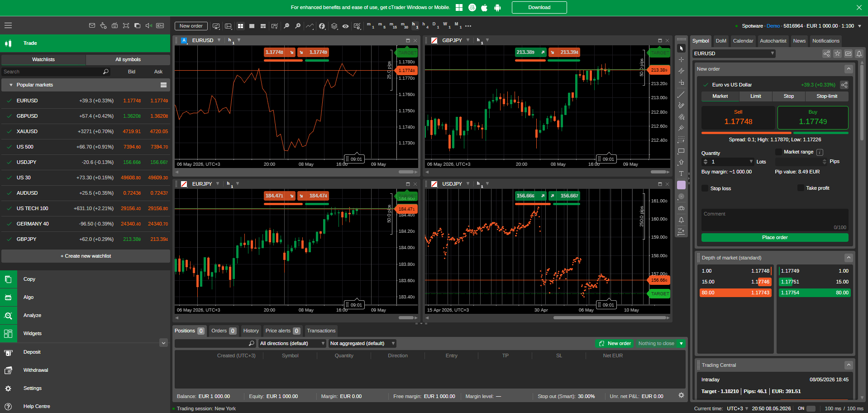
Task: Click the toolbar New order button
Action: (x=191, y=26)
